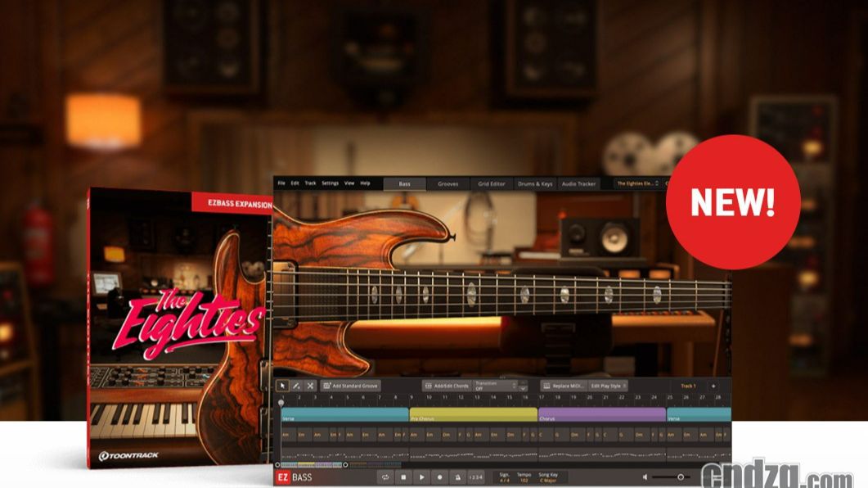Change the time signature value
The height and width of the screenshot is (488, 868).
[x=504, y=481]
